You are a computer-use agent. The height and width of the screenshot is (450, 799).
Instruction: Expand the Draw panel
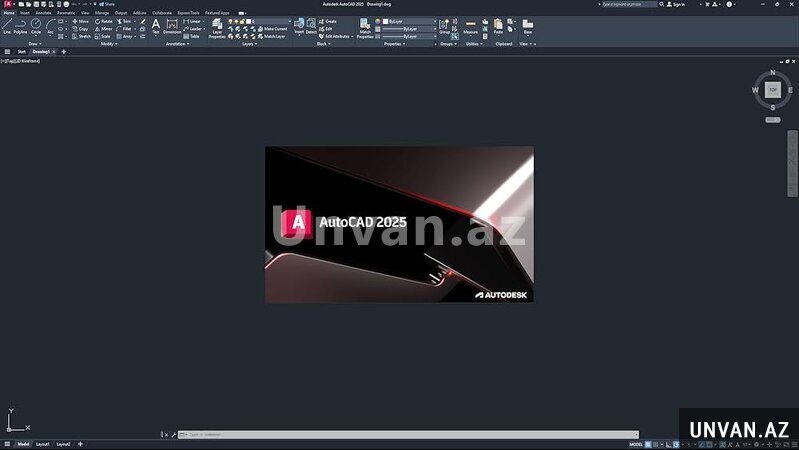coord(35,44)
